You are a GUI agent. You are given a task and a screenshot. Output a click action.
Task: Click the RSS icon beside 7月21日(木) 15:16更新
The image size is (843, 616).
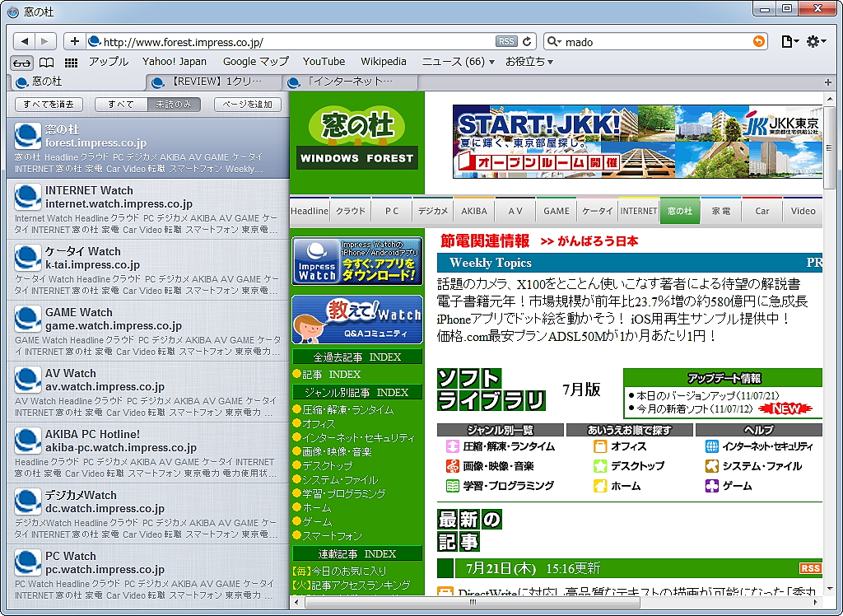tap(811, 567)
